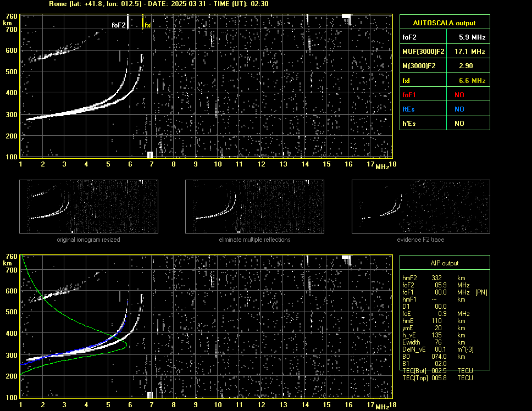The image size is (532, 411).
Task: Click the 'TEC[Bot]' label
Action: (414, 371)
